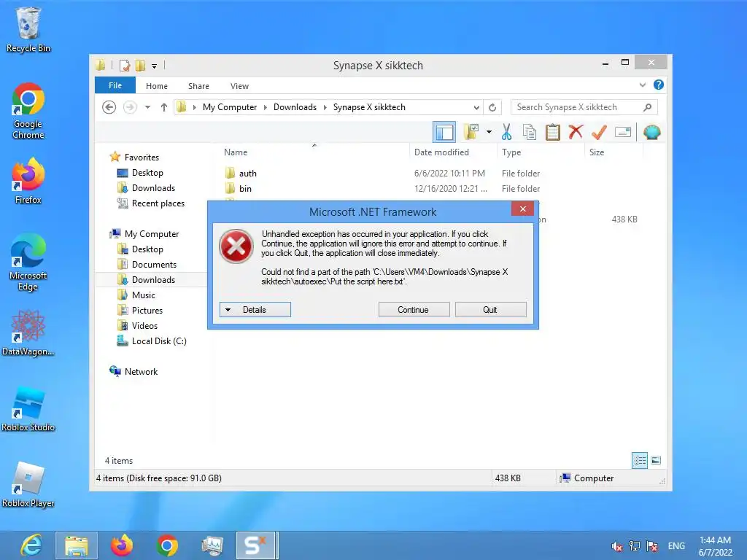The height and width of the screenshot is (560, 747).
Task: Click the Synapse X taskbar button
Action: [257, 545]
